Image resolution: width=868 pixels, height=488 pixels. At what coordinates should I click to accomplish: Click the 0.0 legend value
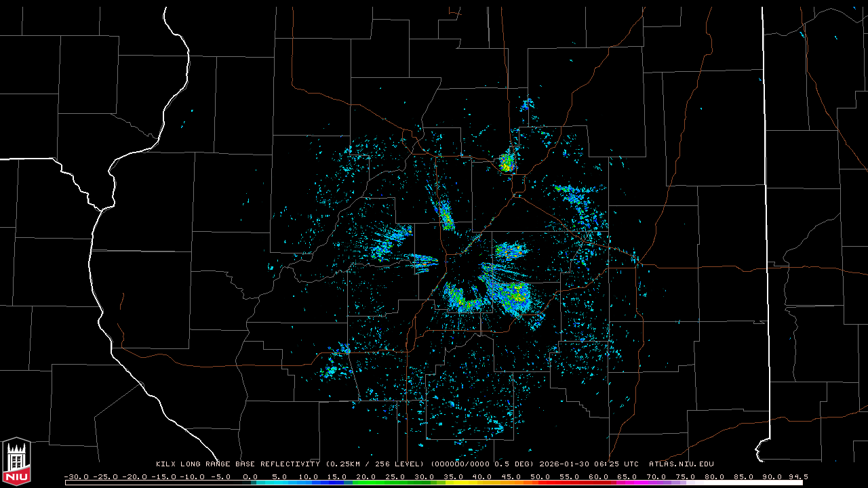(x=250, y=476)
